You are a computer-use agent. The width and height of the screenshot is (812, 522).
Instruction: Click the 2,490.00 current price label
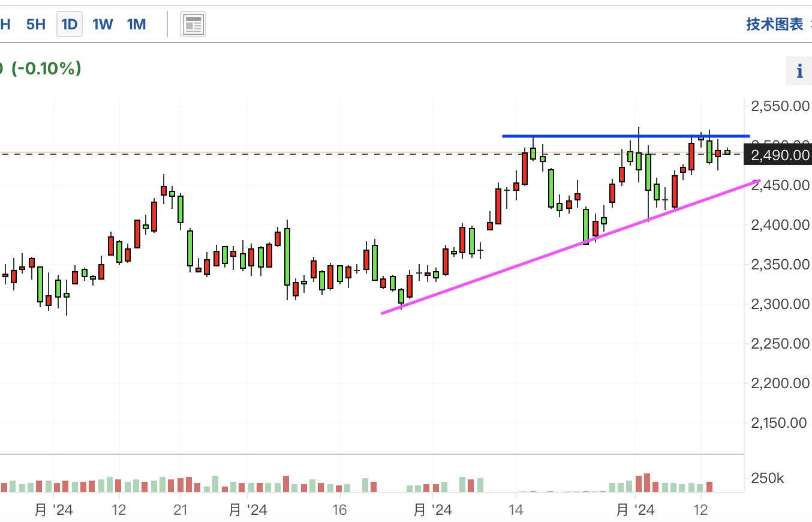click(x=777, y=155)
